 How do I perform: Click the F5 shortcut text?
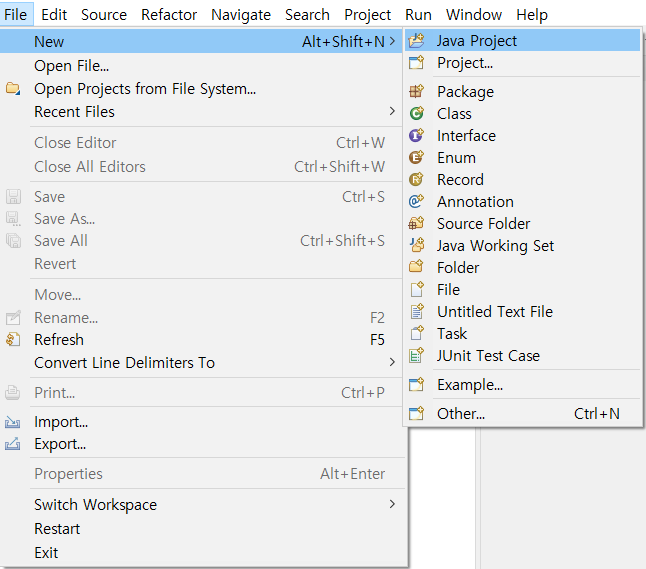click(x=377, y=340)
